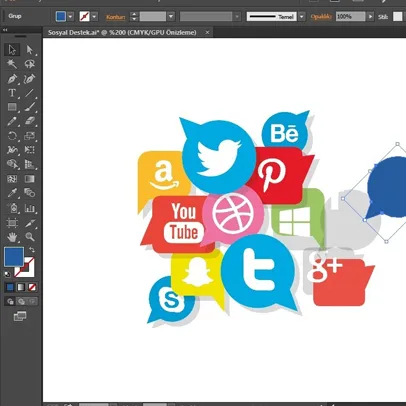Enable Draw Normal mode
Screen dimensions: 406x406
pos(10,301)
